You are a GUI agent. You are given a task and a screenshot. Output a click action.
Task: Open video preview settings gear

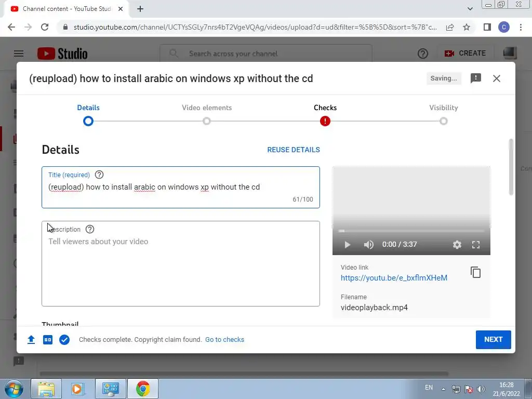point(457,245)
